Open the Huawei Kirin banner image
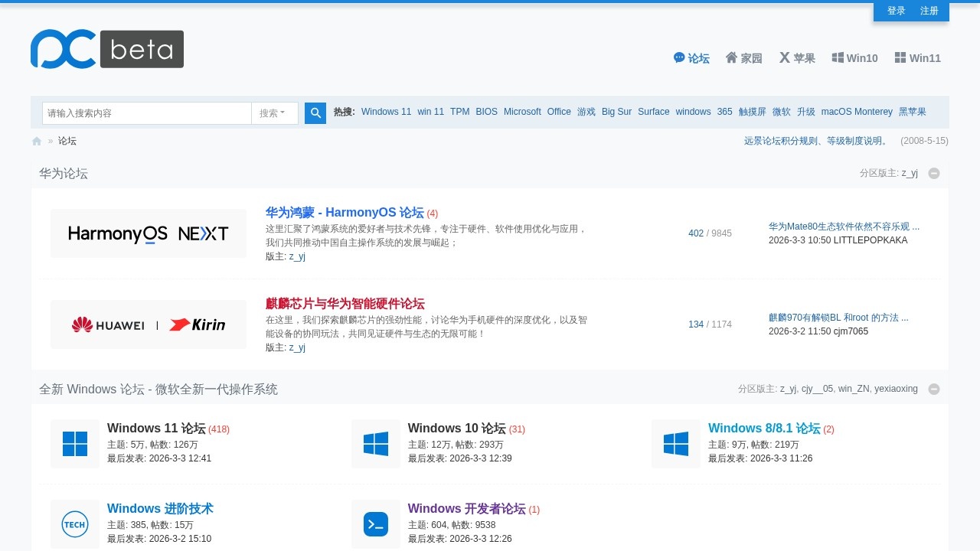This screenshot has width=980, height=551. coord(149,324)
